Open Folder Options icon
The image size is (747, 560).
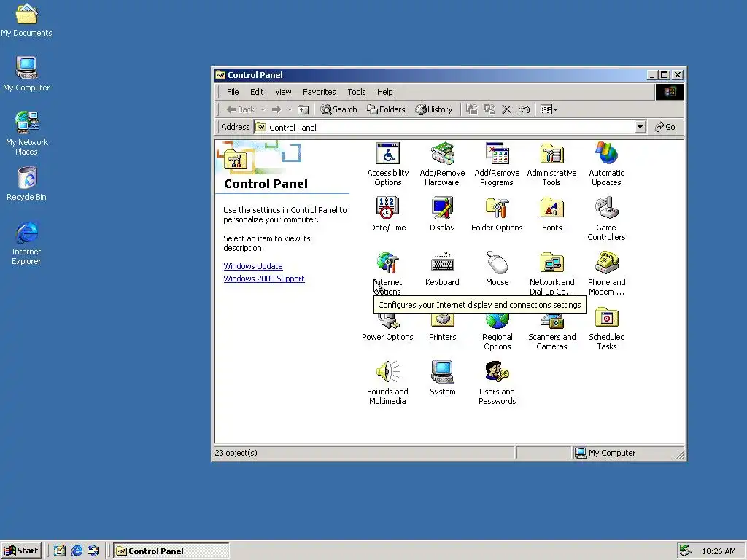click(x=497, y=214)
